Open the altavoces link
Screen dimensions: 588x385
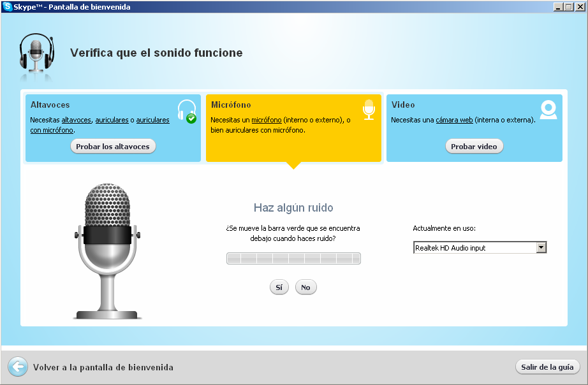tap(77, 120)
